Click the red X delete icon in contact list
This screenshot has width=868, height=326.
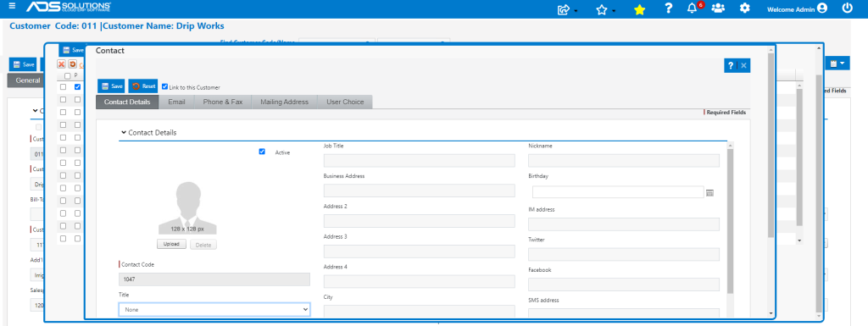pos(62,64)
